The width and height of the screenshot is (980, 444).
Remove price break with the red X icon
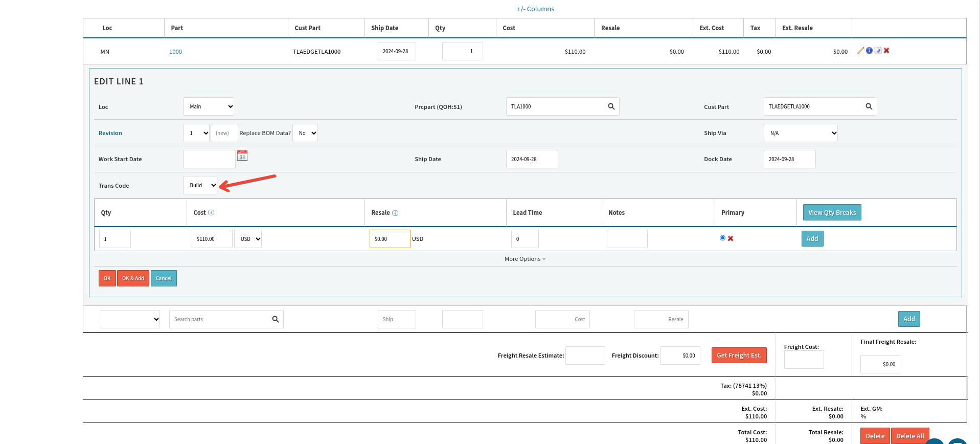click(x=731, y=238)
